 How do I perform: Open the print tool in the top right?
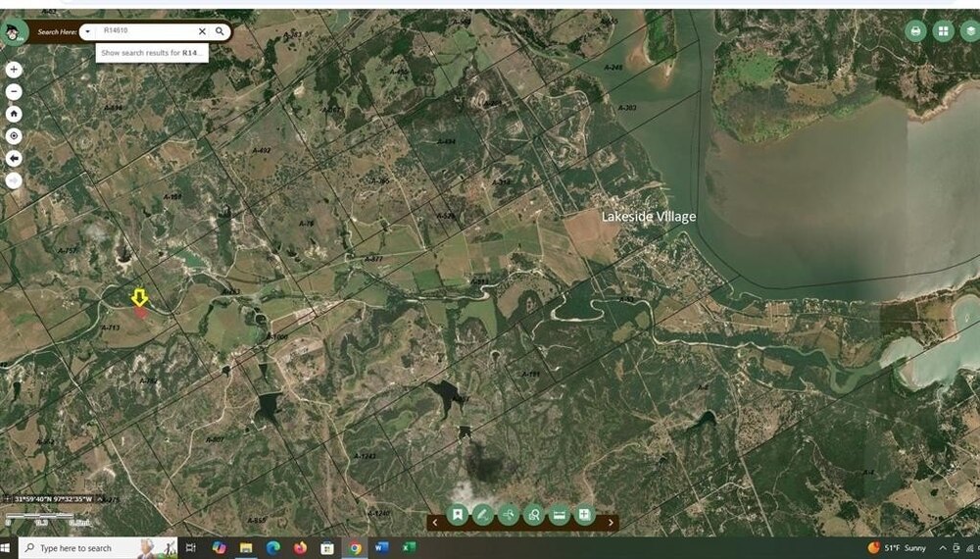point(916,31)
